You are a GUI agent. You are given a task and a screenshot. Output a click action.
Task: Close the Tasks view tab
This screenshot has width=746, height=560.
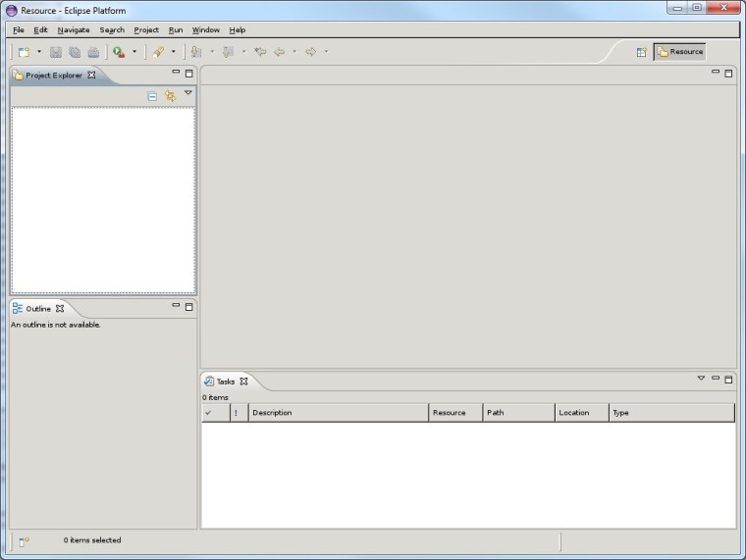tap(244, 382)
